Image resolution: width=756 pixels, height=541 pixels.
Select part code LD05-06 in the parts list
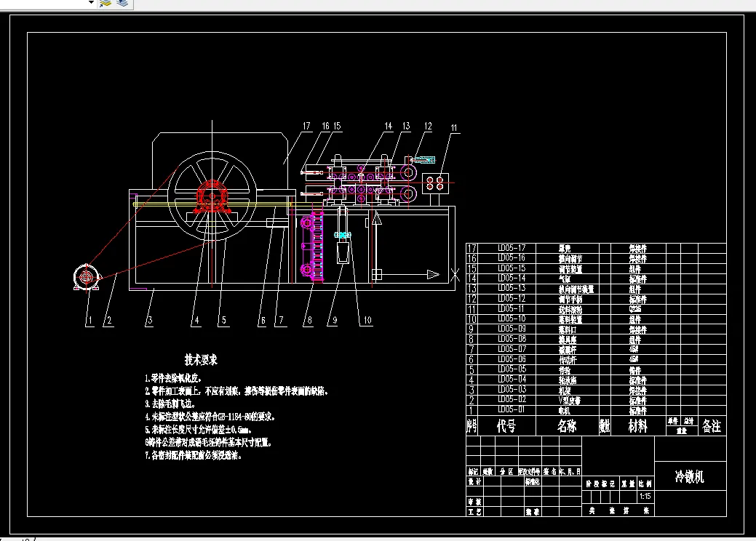pyautogui.click(x=512, y=359)
